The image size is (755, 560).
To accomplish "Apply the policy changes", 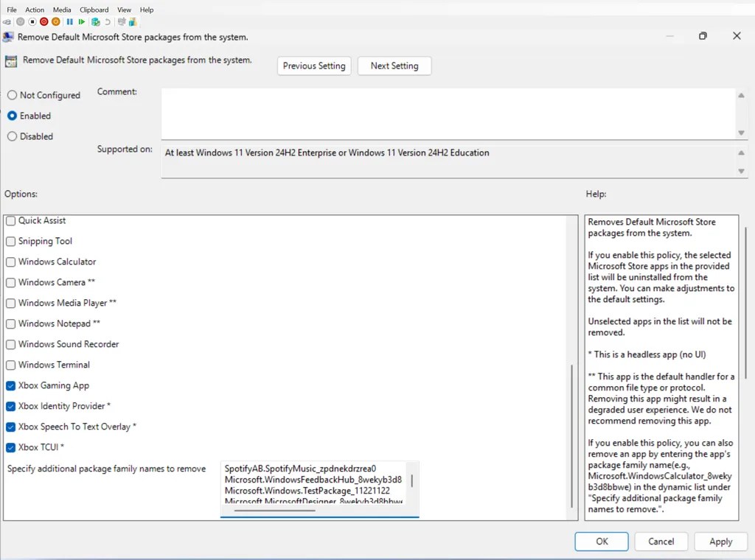I will pyautogui.click(x=720, y=542).
